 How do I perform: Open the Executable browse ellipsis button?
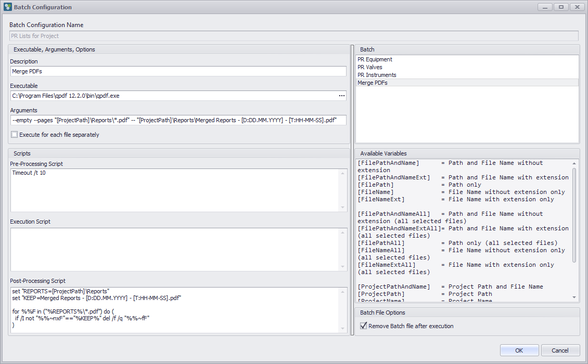point(341,96)
